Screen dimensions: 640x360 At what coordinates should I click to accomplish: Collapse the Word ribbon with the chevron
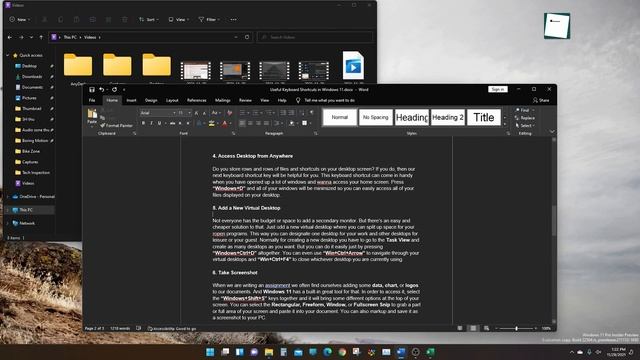552,131
